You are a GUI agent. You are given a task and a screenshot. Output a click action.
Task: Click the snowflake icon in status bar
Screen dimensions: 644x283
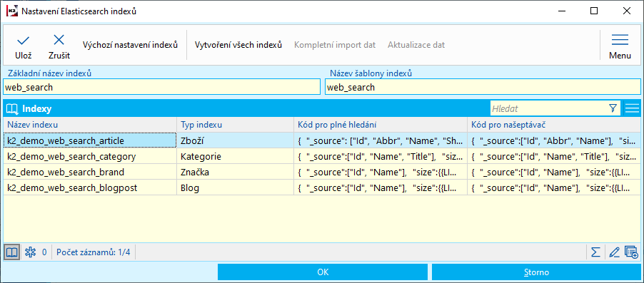pos(31,252)
